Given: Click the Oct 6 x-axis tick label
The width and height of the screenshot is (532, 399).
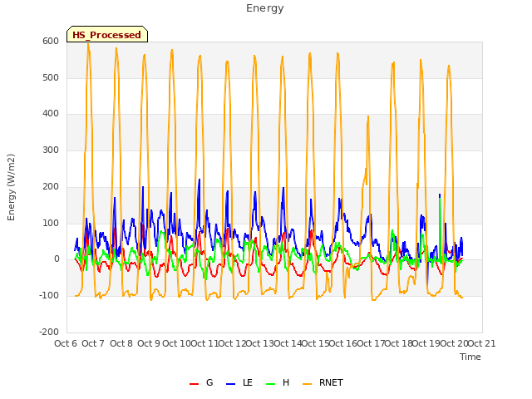Looking at the screenshot, I should coord(66,343).
